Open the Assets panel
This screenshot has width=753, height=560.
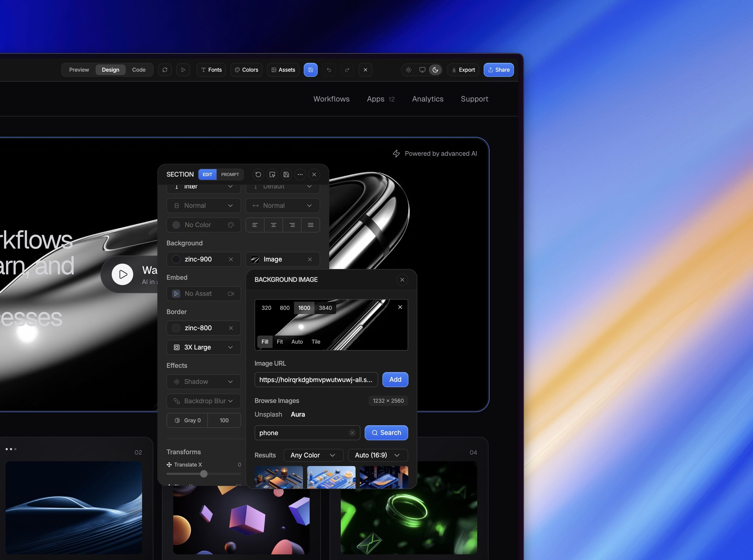coord(283,70)
